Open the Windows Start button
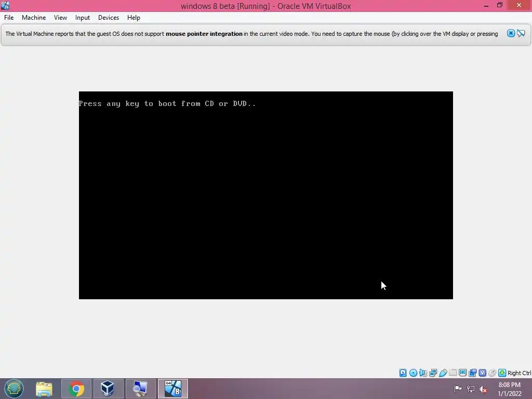This screenshot has width=532, height=399. coord(14,389)
